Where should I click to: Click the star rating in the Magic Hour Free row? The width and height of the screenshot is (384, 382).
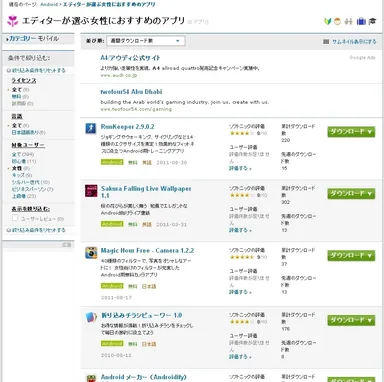(x=242, y=257)
